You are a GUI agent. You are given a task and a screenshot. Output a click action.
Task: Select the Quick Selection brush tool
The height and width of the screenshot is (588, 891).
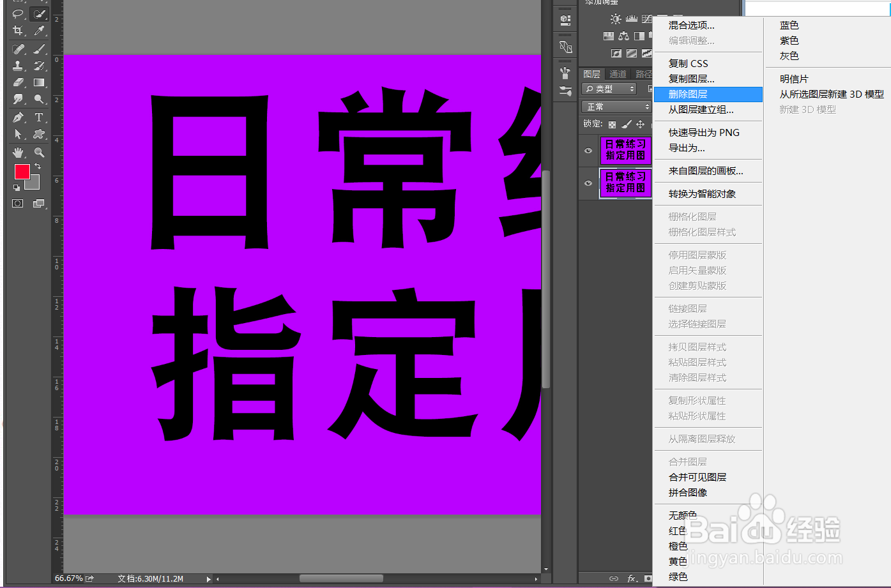coord(39,13)
